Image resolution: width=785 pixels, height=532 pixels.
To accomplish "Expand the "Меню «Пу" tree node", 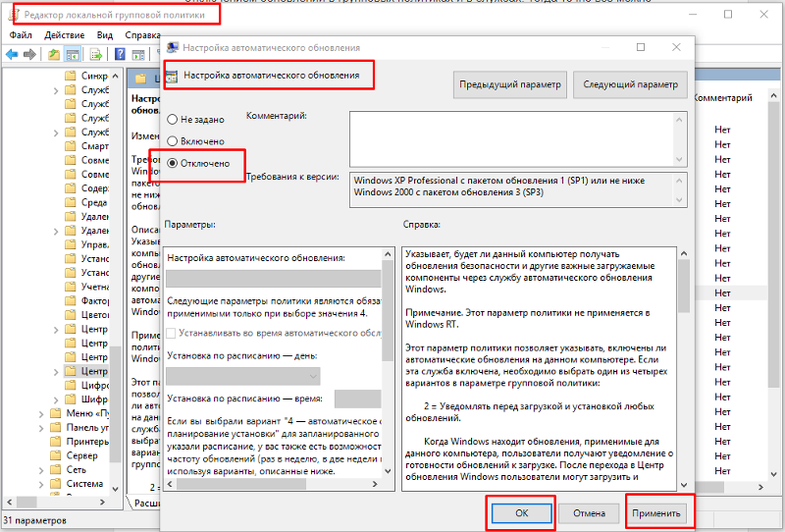I will (41, 414).
